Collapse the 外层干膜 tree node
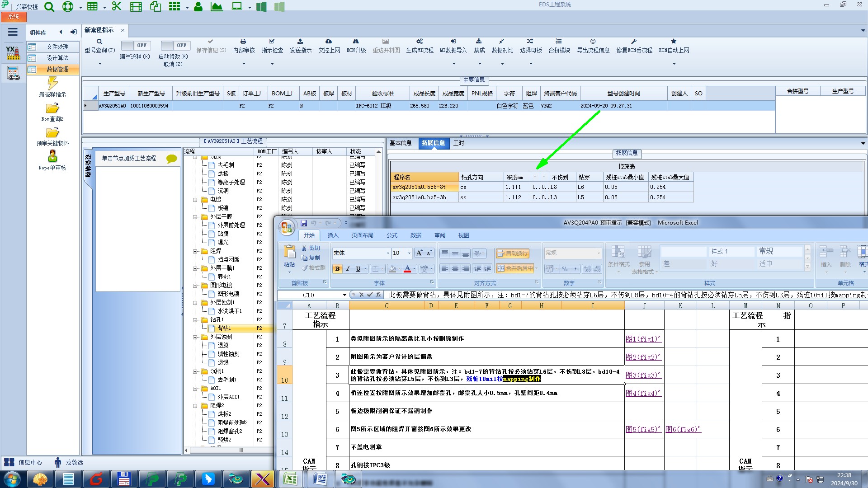Screen dimensions: 868x488 [x=196, y=217]
